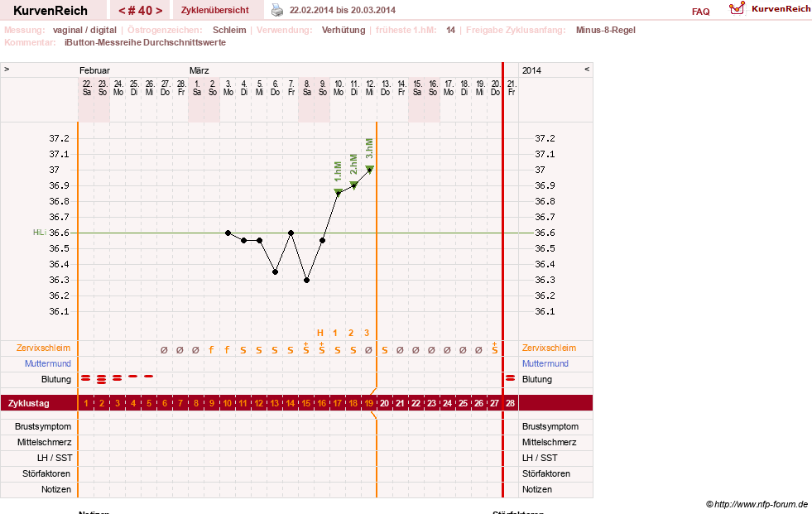Viewport: 812px width, 514px height.
Task: Click cycle day 28 in the Zyklustag bar
Action: coord(510,403)
